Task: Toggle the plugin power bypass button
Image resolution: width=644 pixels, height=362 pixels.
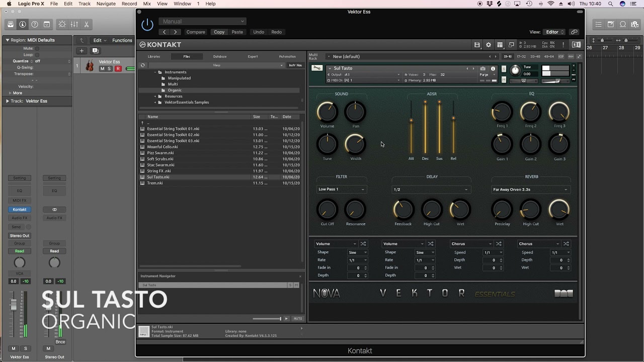Action: [147, 25]
